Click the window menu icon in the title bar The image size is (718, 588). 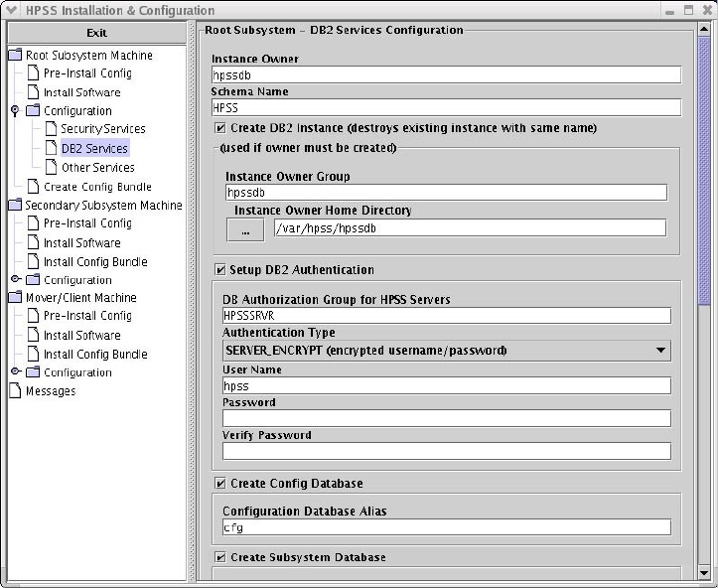click(x=11, y=10)
